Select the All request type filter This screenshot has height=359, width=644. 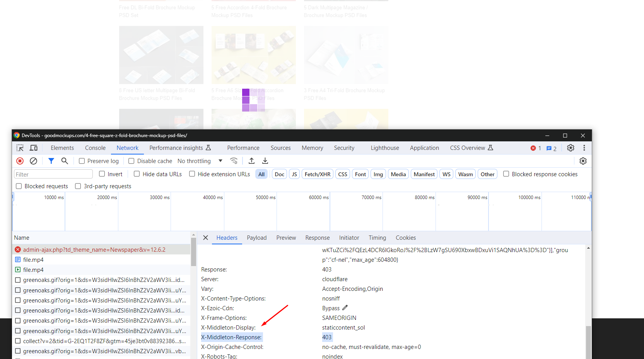click(261, 174)
